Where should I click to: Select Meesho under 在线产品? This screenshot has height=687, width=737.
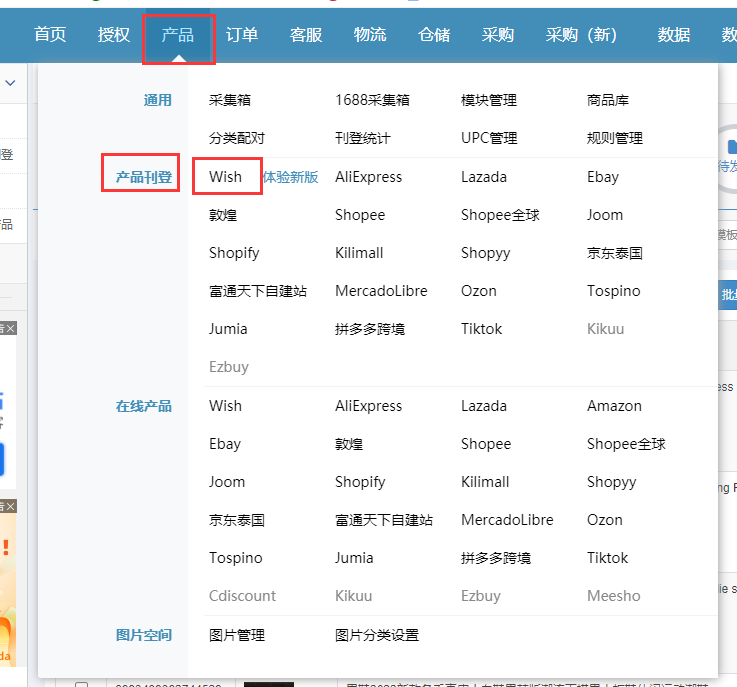(613, 596)
